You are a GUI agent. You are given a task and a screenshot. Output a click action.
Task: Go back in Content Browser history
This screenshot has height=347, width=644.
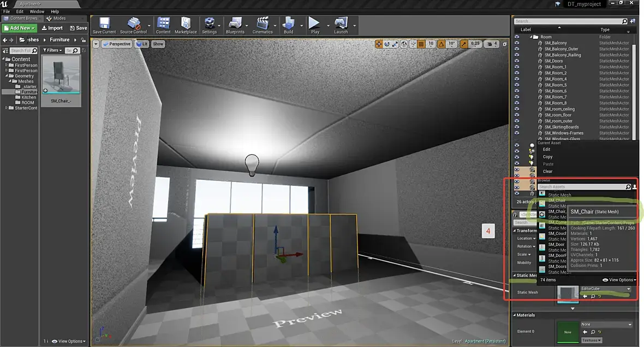pyautogui.click(x=5, y=40)
